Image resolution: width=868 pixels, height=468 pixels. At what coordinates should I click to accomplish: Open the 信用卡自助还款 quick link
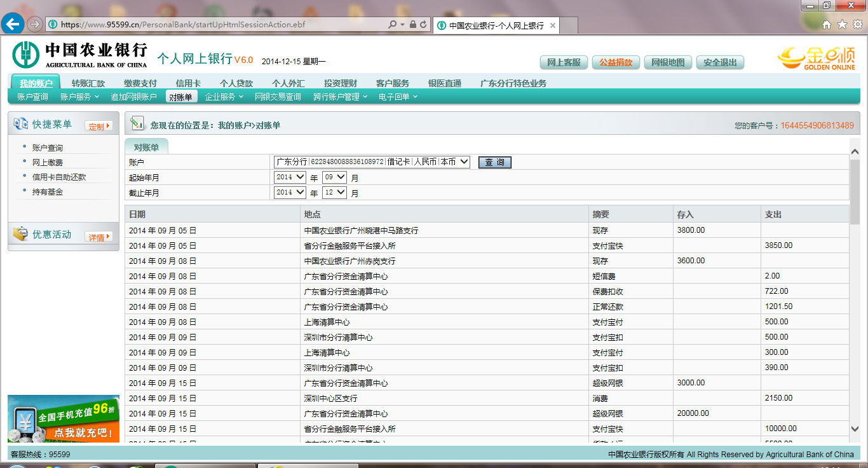(59, 177)
